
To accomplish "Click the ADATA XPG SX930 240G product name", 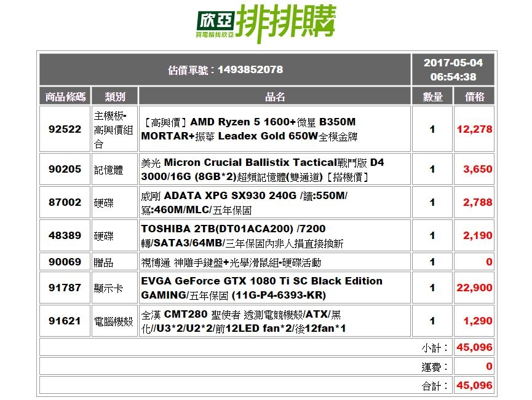I will 244,203.
